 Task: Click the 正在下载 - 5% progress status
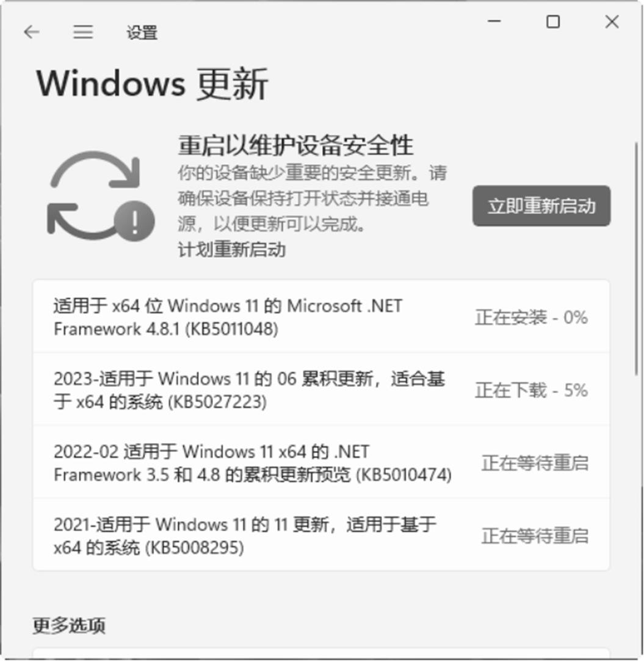pyautogui.click(x=532, y=391)
